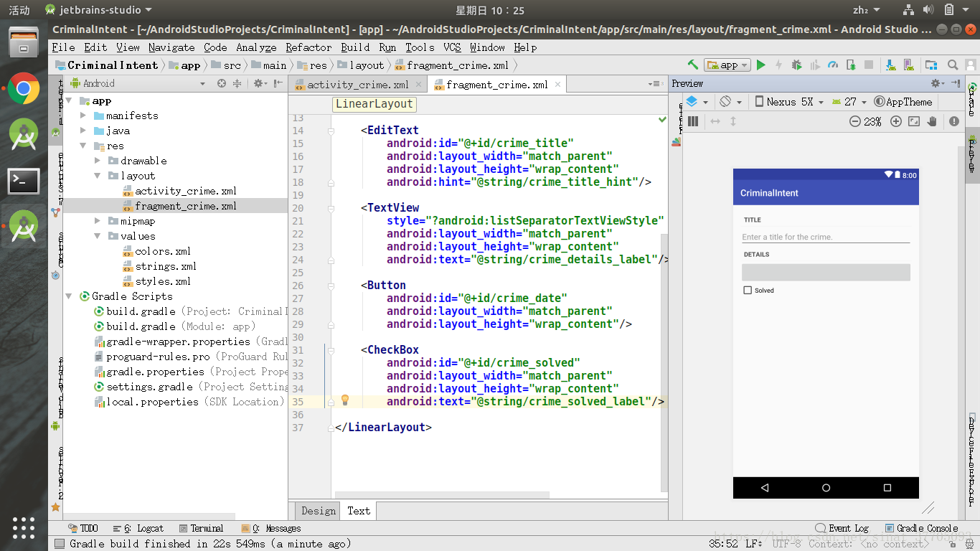Click the crime title field in preview
Image resolution: width=980 pixels, height=551 pixels.
point(826,237)
